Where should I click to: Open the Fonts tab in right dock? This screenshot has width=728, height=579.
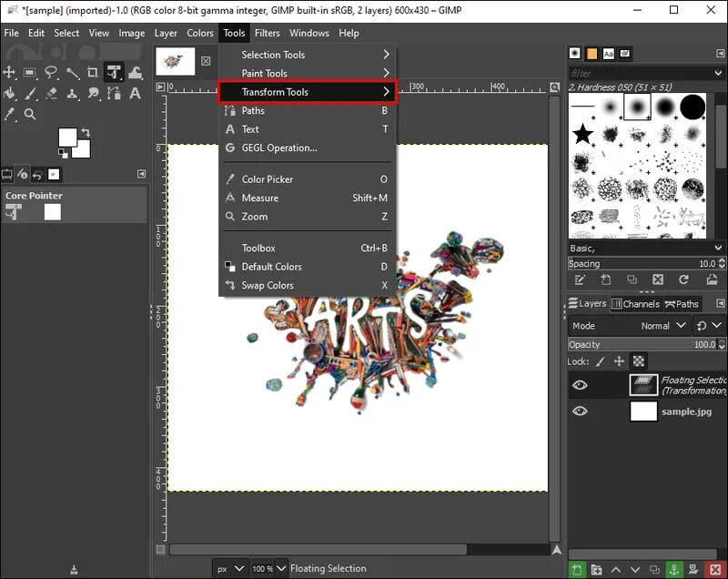point(608,54)
